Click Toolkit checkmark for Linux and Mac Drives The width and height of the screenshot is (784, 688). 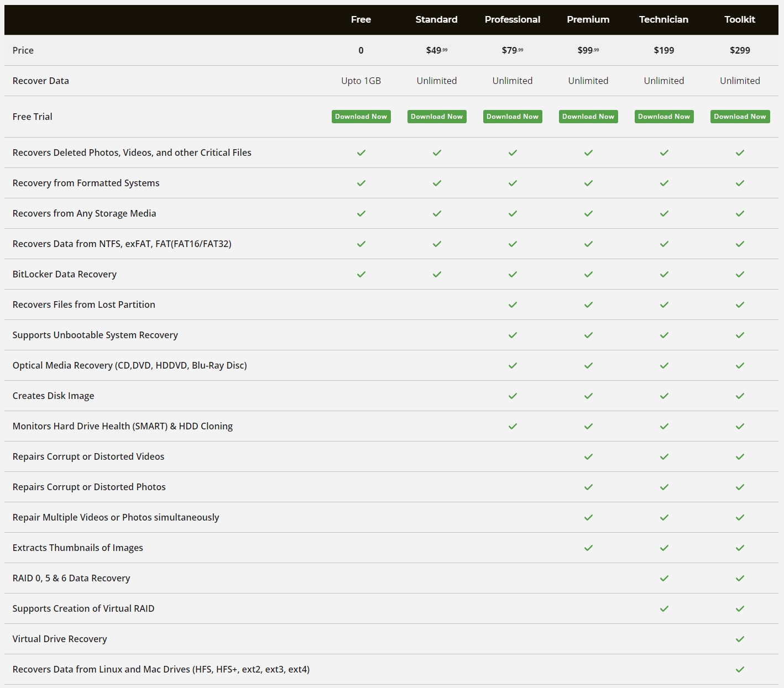(740, 669)
